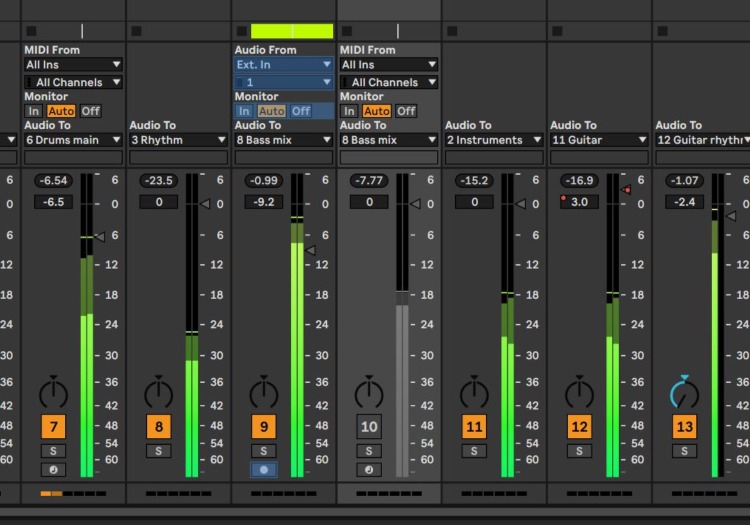Solo track 12

[x=579, y=451]
